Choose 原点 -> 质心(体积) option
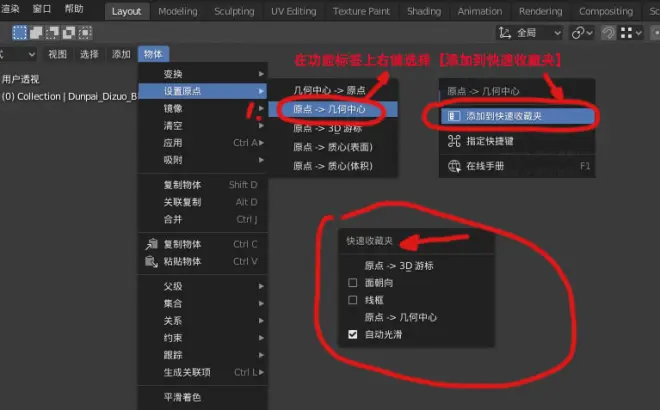This screenshot has height=410, width=660. 333,166
